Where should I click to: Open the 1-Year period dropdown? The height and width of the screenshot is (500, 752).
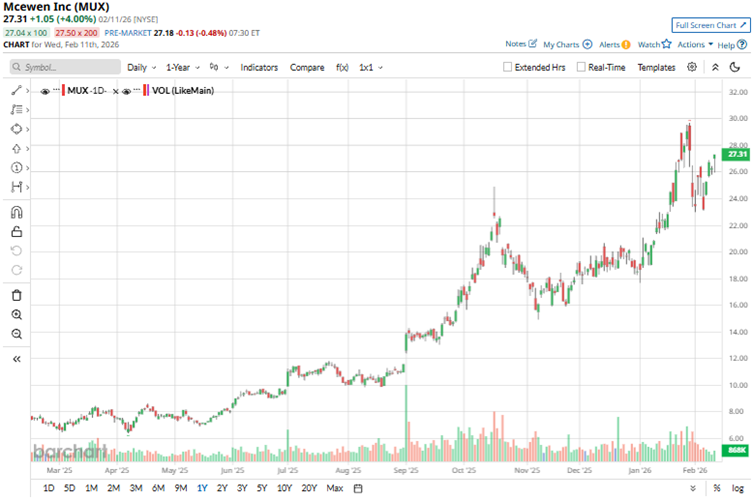coord(183,68)
